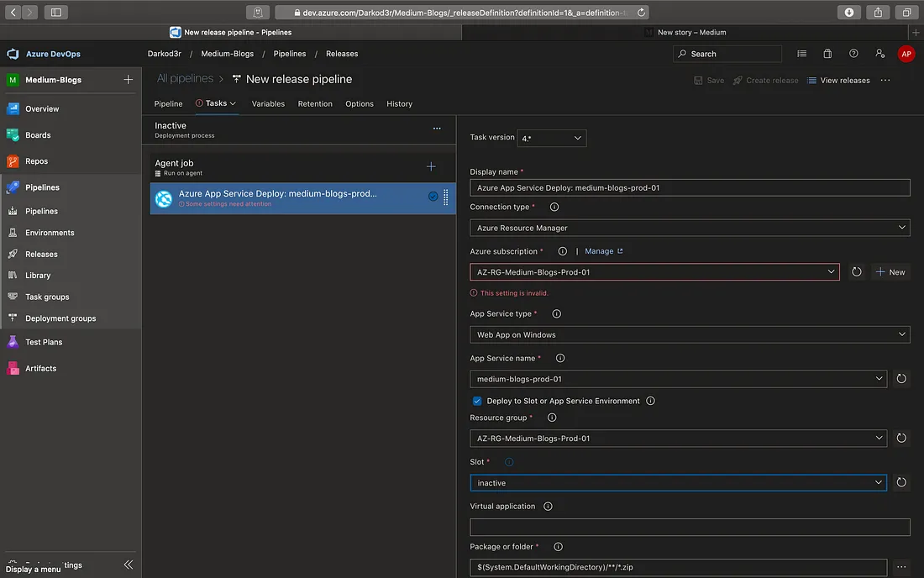Switch to the Variables tab
Image resolution: width=924 pixels, height=578 pixels.
pos(268,103)
